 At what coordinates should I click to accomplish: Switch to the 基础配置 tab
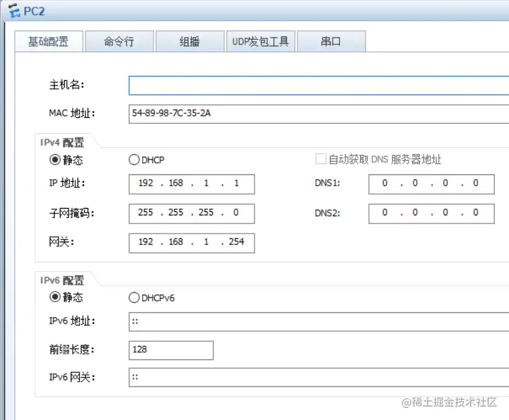(x=48, y=41)
